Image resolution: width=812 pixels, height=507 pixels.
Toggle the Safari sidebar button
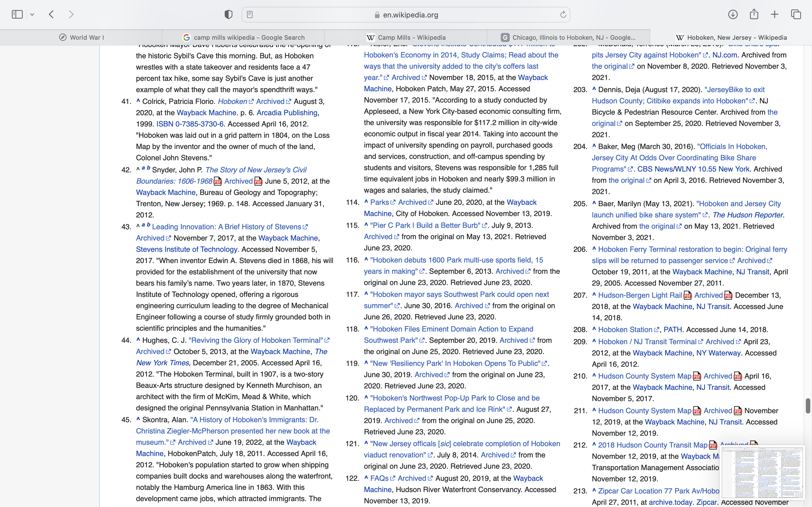(17, 14)
